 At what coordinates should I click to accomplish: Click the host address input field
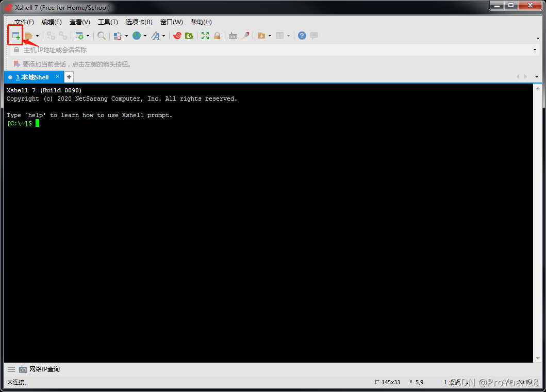[275, 50]
